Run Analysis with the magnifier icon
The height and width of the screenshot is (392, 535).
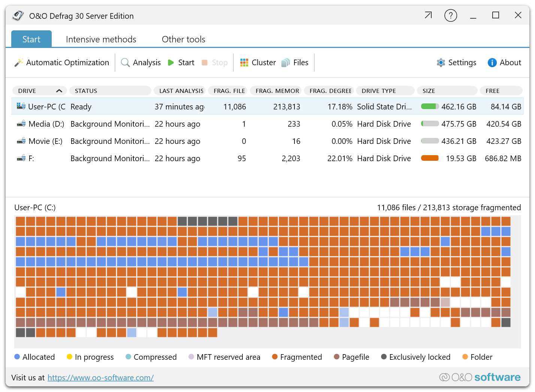[x=126, y=63]
